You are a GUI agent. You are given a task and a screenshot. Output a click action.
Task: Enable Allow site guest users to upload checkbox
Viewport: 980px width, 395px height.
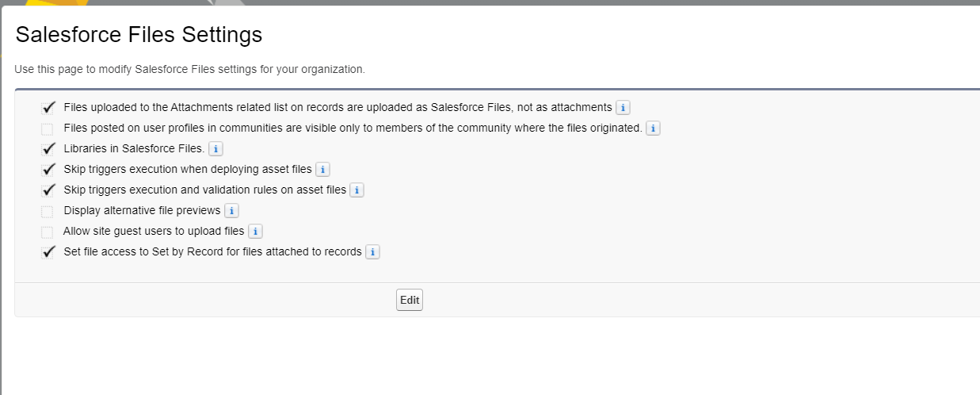coord(48,232)
